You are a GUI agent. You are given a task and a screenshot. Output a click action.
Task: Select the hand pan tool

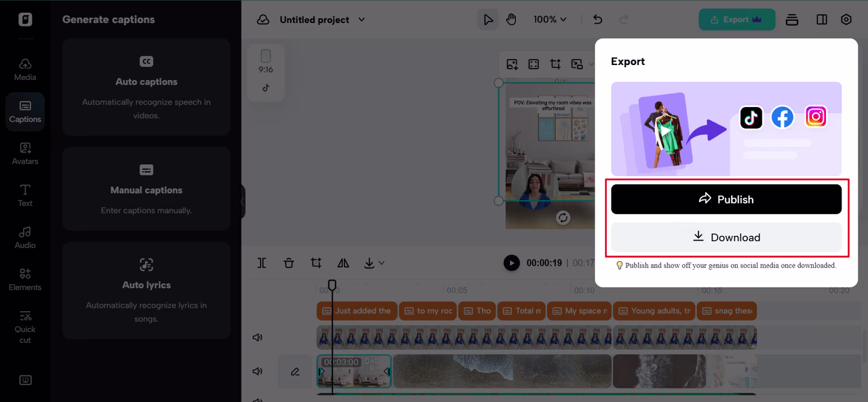(511, 20)
